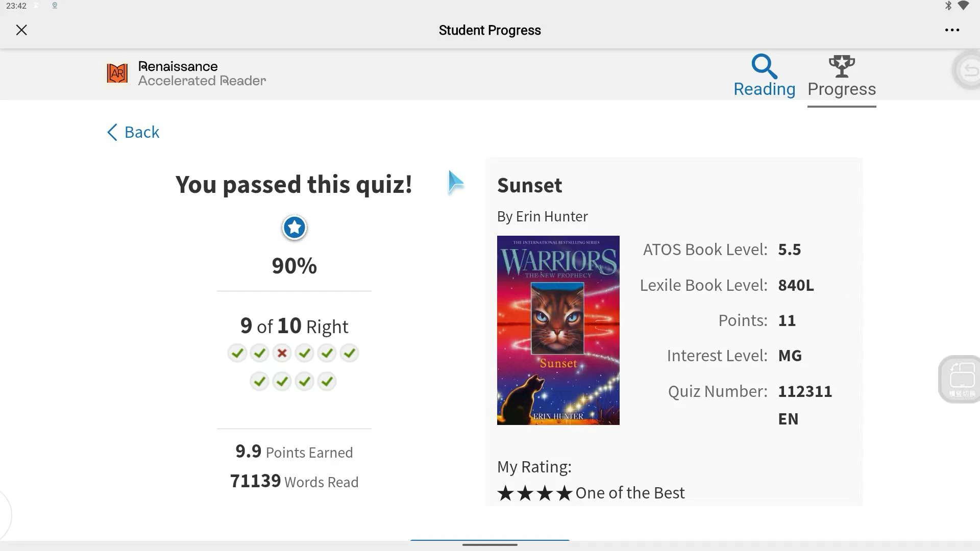Screen dimensions: 980x551
Task: Tap the floating screen-switch button on the right edge
Action: (x=960, y=379)
